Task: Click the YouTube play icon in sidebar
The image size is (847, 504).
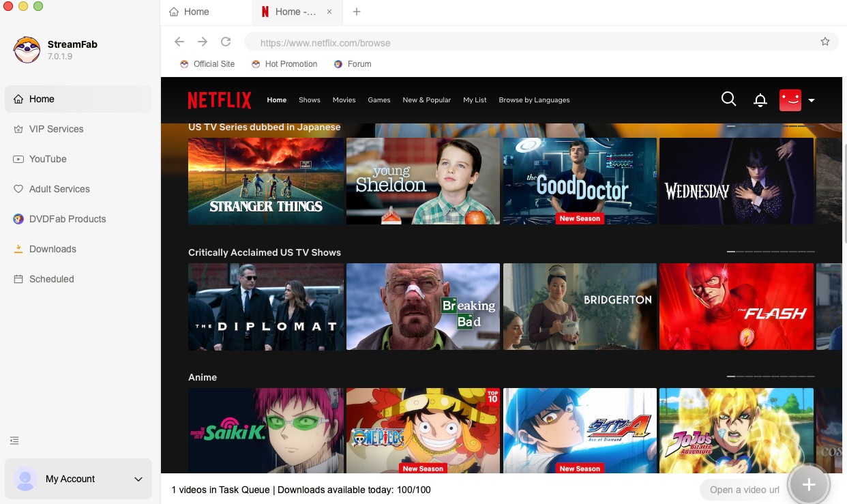Action: click(18, 159)
